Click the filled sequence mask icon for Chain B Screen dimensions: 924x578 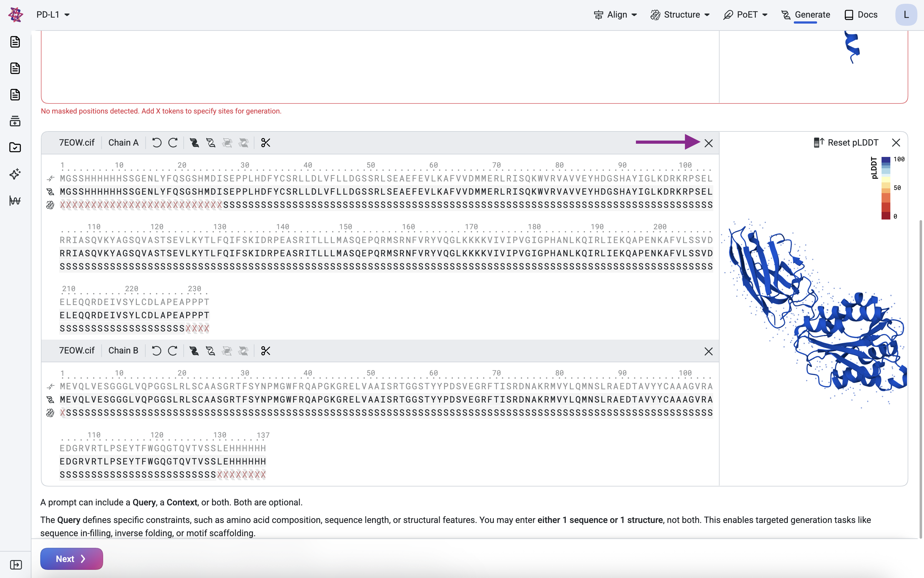194,351
